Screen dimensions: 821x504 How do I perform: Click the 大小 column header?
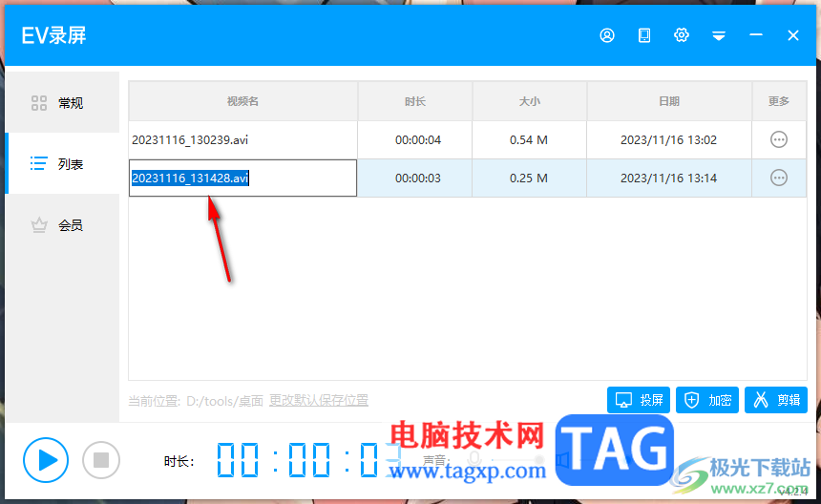530,101
